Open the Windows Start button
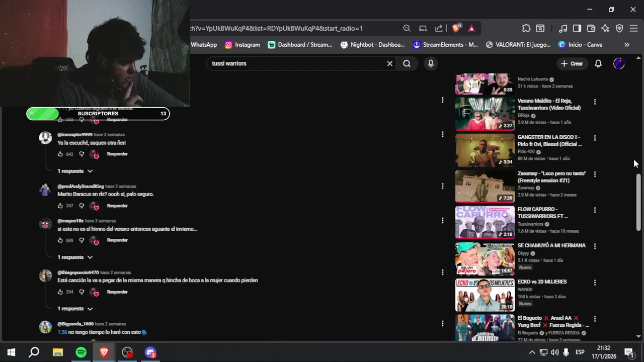Image resolution: width=644 pixels, height=362 pixels. click(x=11, y=352)
